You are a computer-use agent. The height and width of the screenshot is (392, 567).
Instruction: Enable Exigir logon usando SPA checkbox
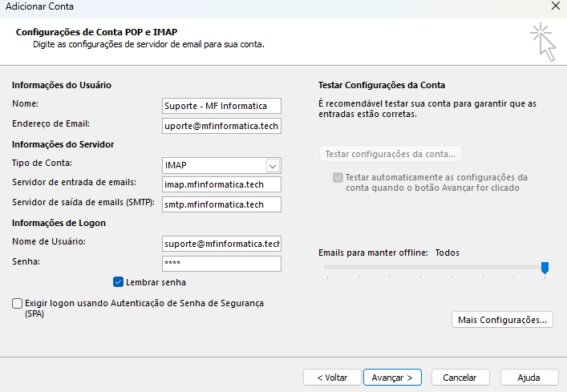click(x=18, y=304)
